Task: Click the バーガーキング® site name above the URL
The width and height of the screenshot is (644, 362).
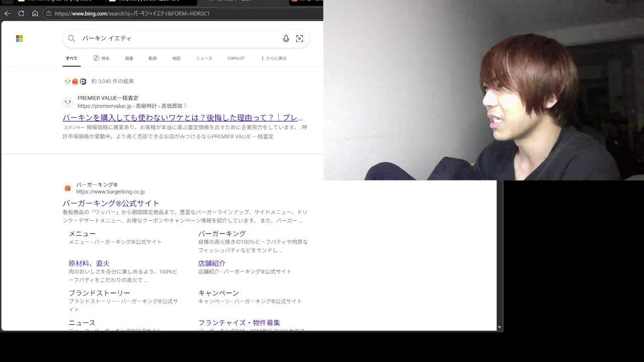Action: [97, 185]
